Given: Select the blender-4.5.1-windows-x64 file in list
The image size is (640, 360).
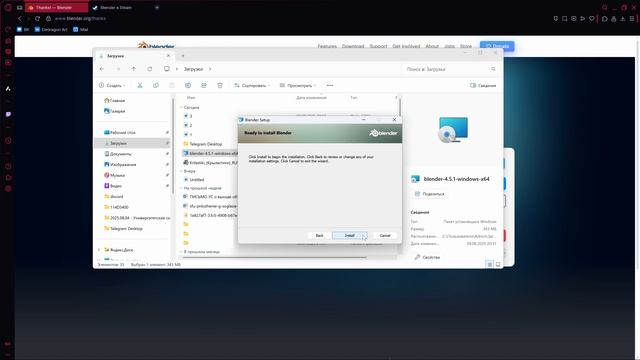Looking at the screenshot, I should pyautogui.click(x=210, y=153).
